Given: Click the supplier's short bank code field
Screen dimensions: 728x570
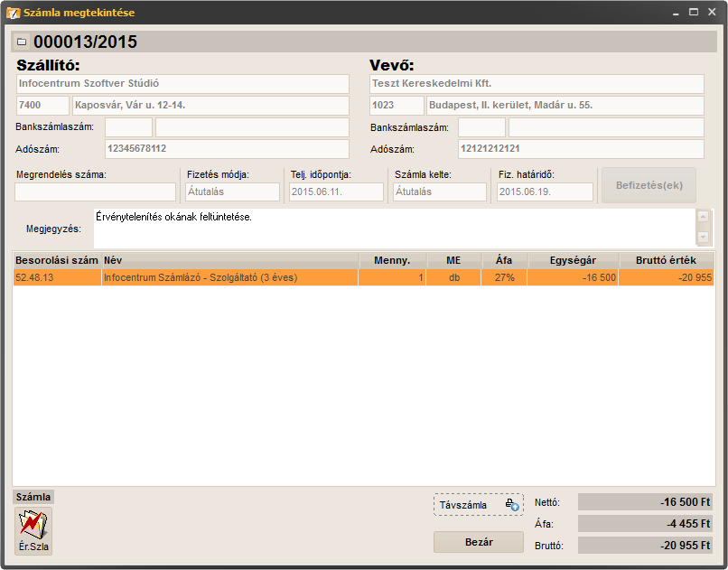Looking at the screenshot, I should pyautogui.click(x=128, y=127).
